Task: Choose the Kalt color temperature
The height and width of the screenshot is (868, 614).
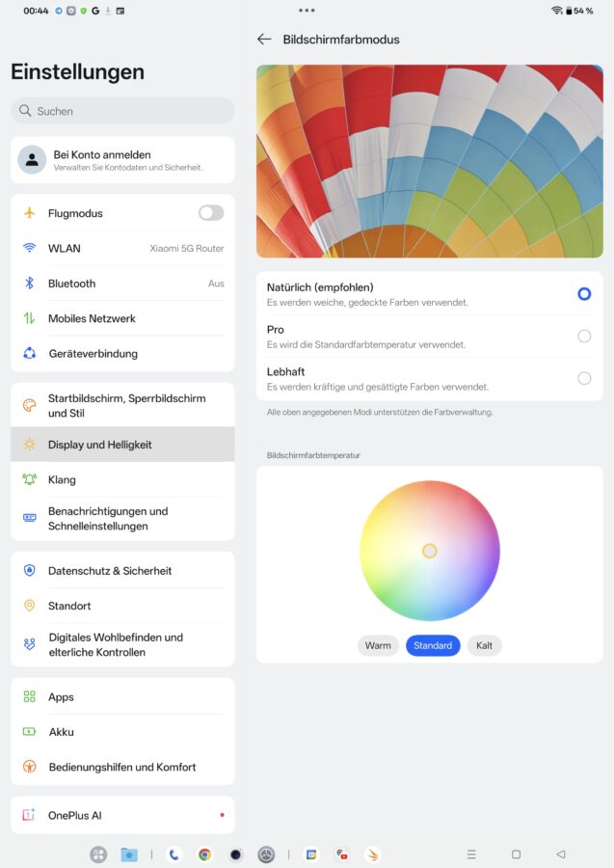Action: click(484, 645)
